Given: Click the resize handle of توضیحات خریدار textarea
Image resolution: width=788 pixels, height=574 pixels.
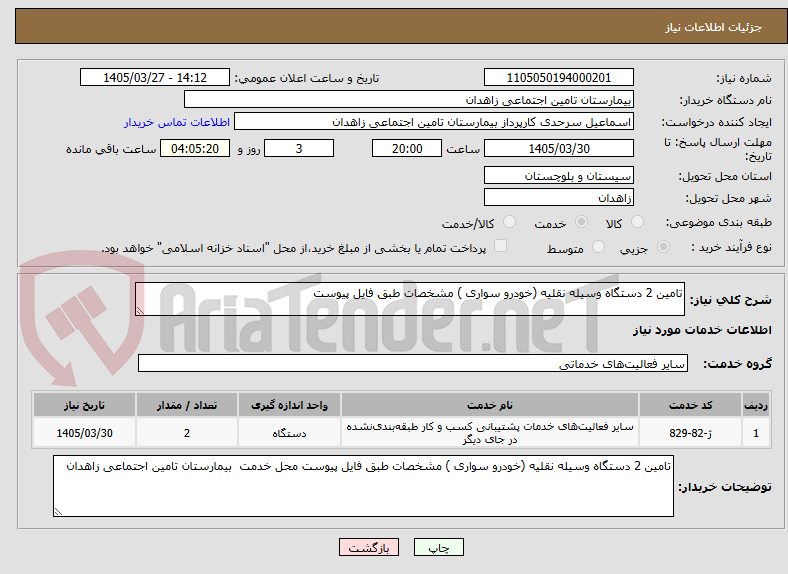Looking at the screenshot, I should [x=58, y=512].
